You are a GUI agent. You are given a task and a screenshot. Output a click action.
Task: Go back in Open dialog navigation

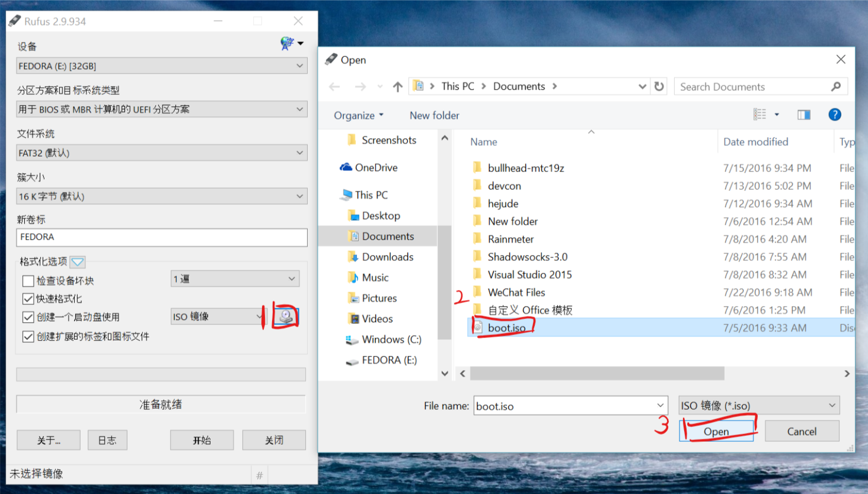tap(334, 87)
